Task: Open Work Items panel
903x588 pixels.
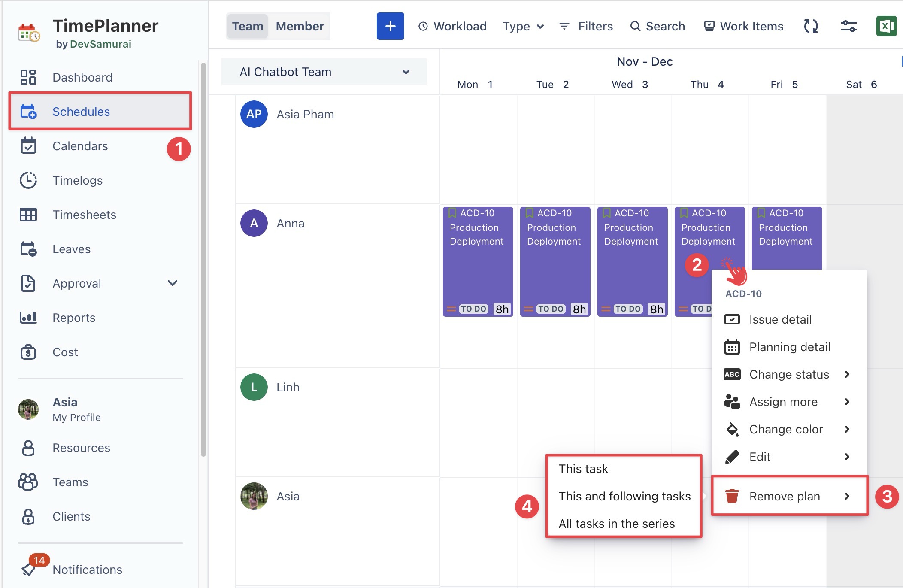Action: 744,26
